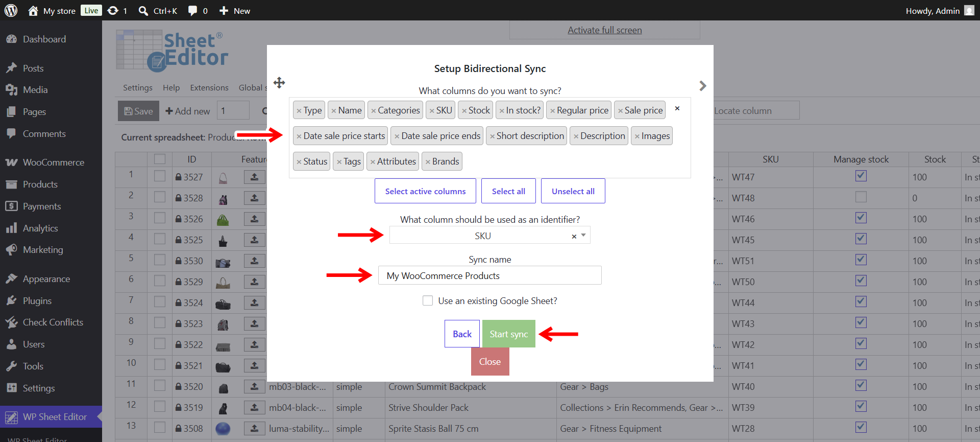Viewport: 980px width, 442px height.
Task: Open the SKU identifier dropdown arrow
Action: [583, 236]
